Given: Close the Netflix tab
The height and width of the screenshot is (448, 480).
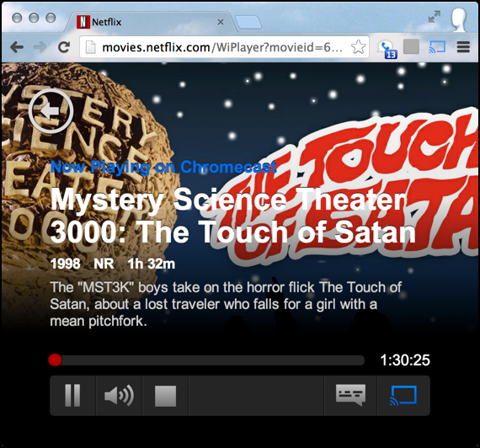Looking at the screenshot, I should tap(221, 22).
